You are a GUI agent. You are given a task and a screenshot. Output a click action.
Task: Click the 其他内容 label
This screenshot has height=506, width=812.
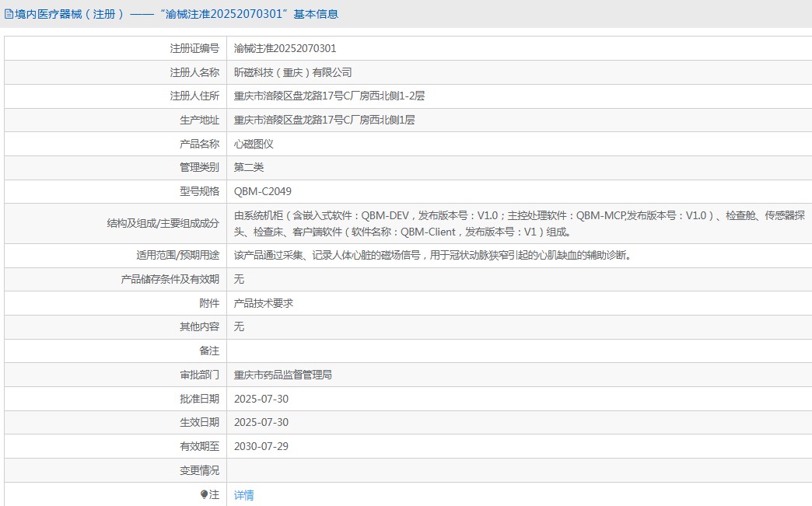click(199, 326)
